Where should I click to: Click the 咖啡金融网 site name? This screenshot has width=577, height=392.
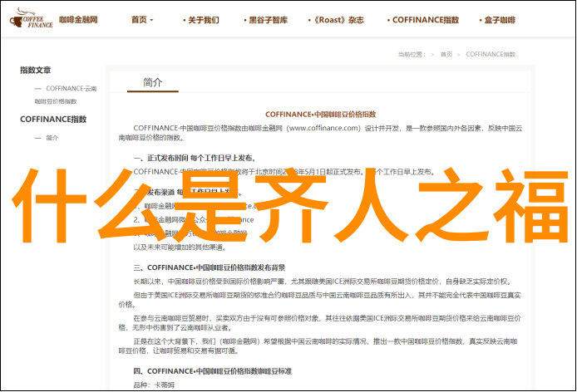click(78, 20)
